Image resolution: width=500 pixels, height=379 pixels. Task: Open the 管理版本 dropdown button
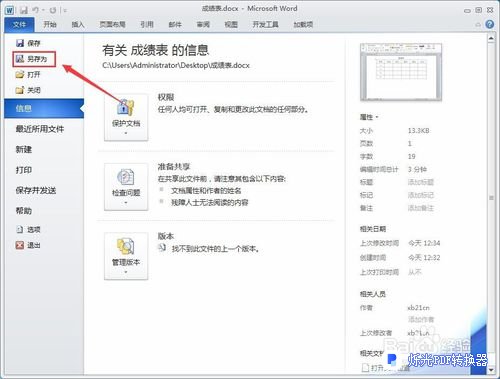[126, 256]
